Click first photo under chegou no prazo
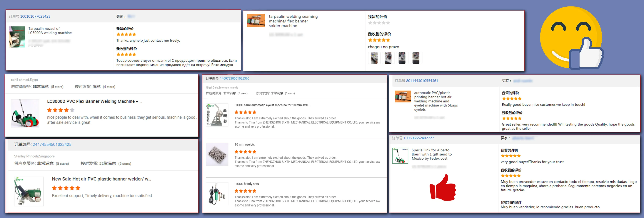This screenshot has height=218, width=644. point(374,58)
